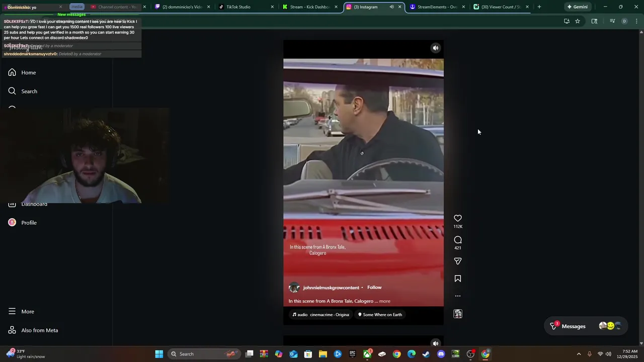Click install app icon in address bar
Image resolution: width=644 pixels, height=362 pixels.
point(567,21)
